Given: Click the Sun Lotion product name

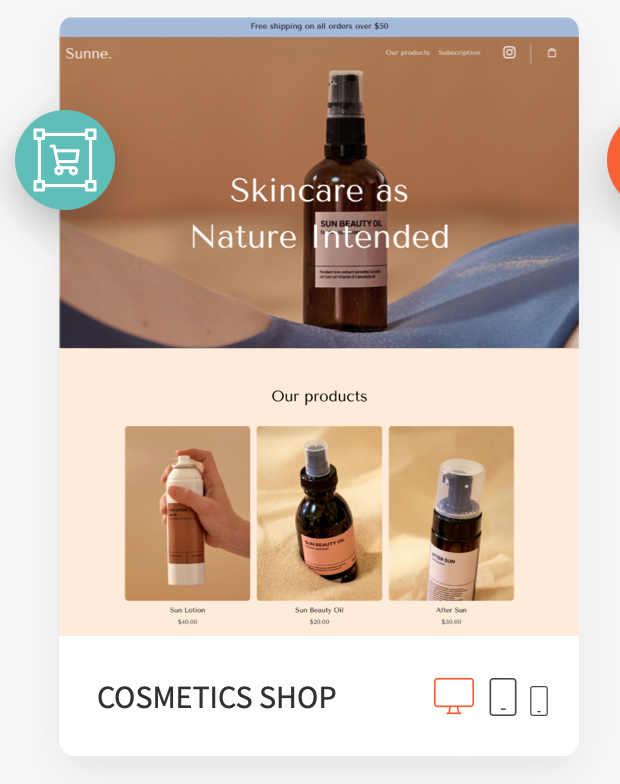Looking at the screenshot, I should tap(188, 610).
